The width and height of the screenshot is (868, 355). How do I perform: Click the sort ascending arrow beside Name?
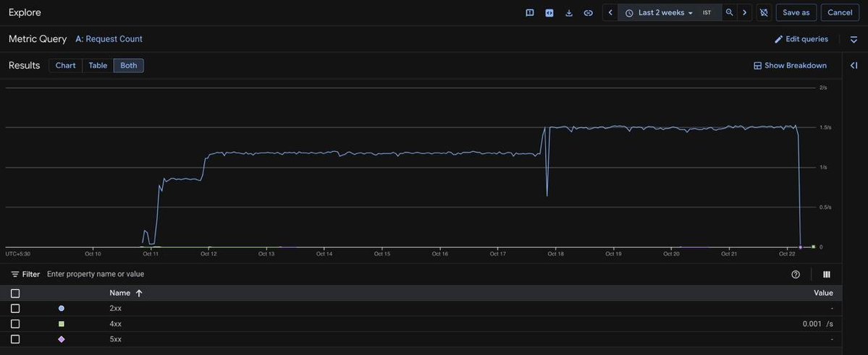point(139,293)
